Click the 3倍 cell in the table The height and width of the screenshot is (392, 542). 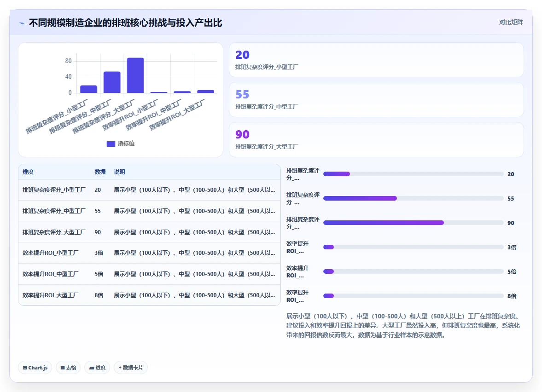[x=99, y=253]
